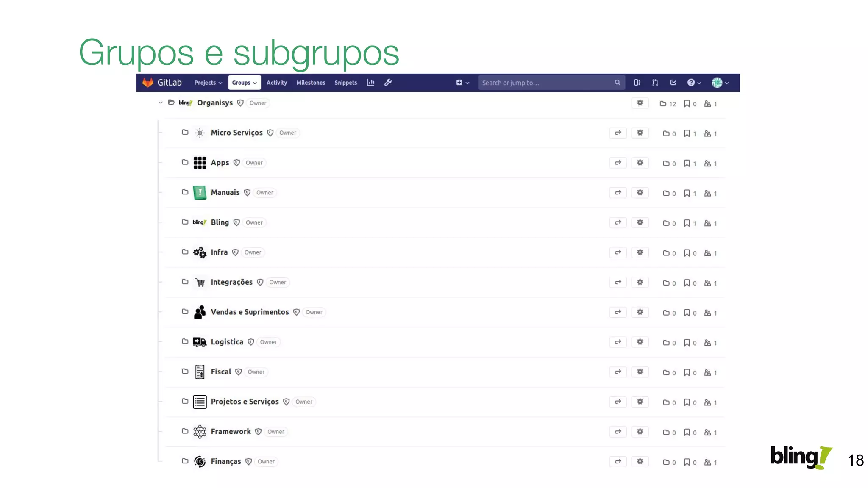Leave the Fiscal group
The width and height of the screenshot is (868, 488).
(618, 372)
